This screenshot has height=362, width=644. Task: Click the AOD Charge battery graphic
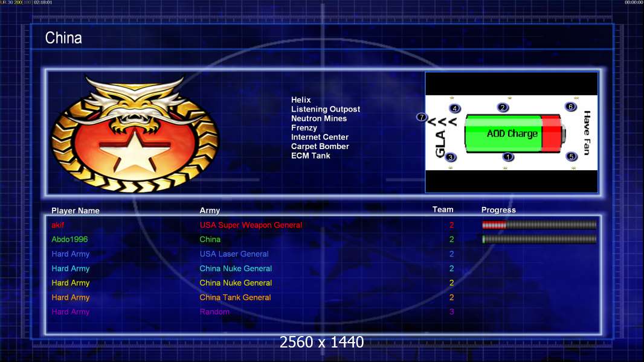(515, 134)
